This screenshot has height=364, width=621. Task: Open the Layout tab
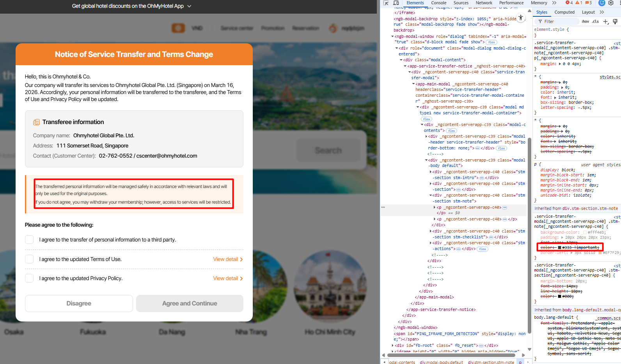click(588, 12)
